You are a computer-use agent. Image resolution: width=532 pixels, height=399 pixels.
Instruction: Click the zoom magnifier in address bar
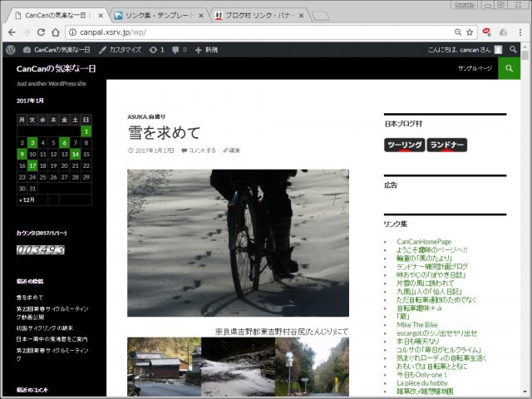(x=458, y=32)
